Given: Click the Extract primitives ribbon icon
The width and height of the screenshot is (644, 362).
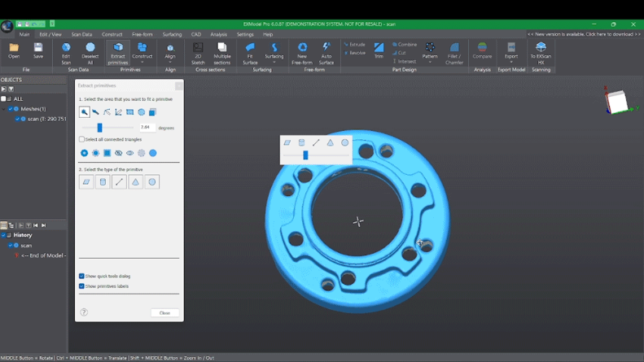Looking at the screenshot, I should point(117,51).
